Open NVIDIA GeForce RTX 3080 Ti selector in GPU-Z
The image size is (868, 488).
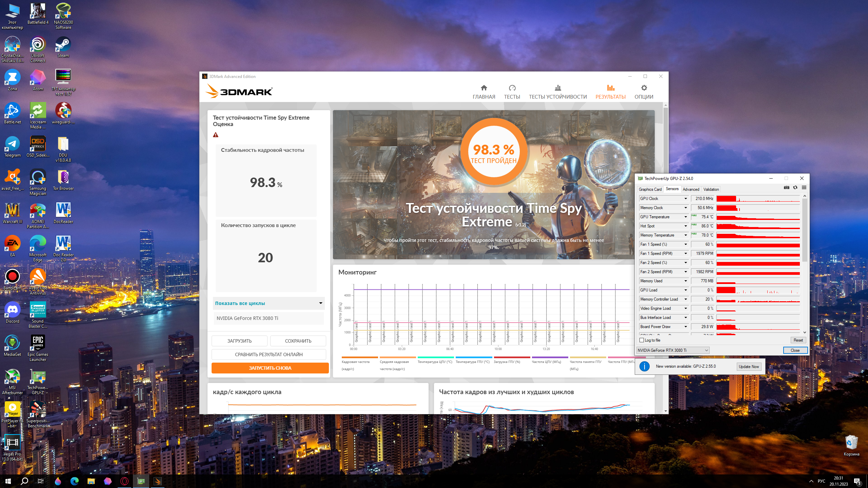tap(673, 350)
